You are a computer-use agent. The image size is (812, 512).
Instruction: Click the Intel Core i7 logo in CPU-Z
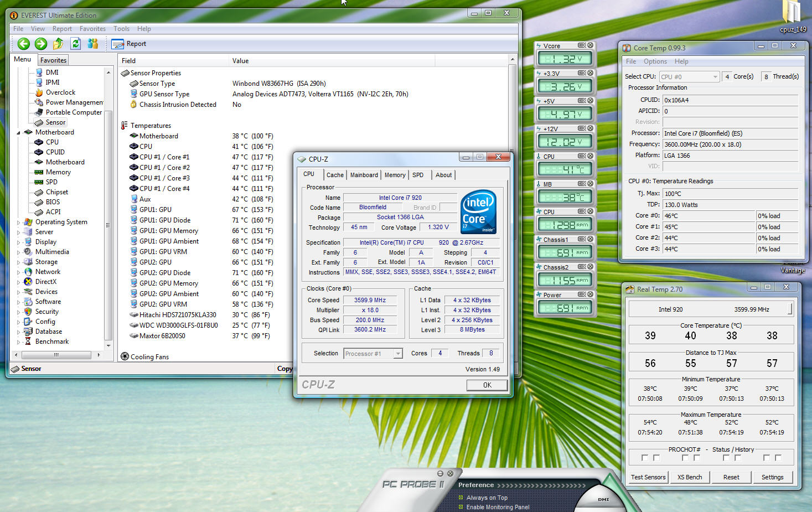pos(478,212)
